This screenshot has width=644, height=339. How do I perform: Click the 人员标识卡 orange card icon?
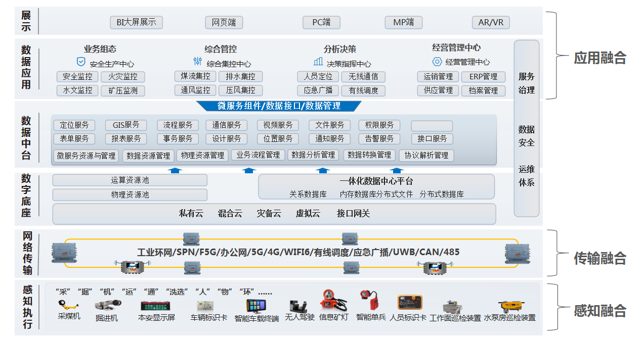pyautogui.click(x=410, y=303)
